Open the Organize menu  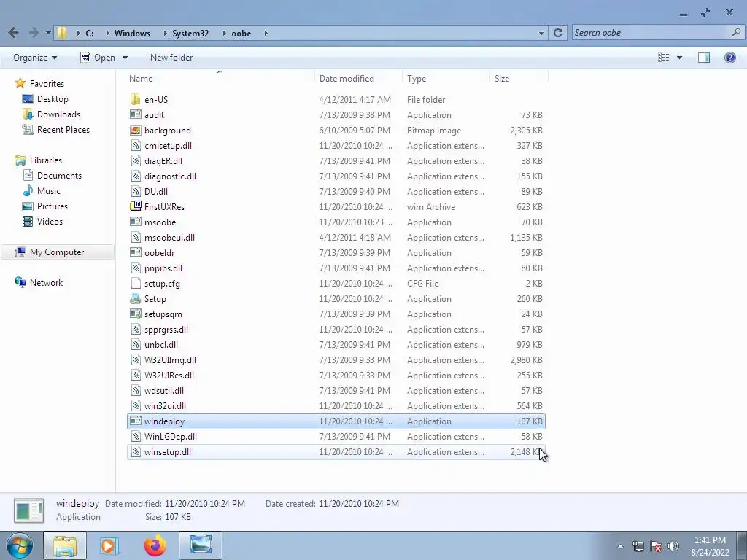[x=35, y=58]
